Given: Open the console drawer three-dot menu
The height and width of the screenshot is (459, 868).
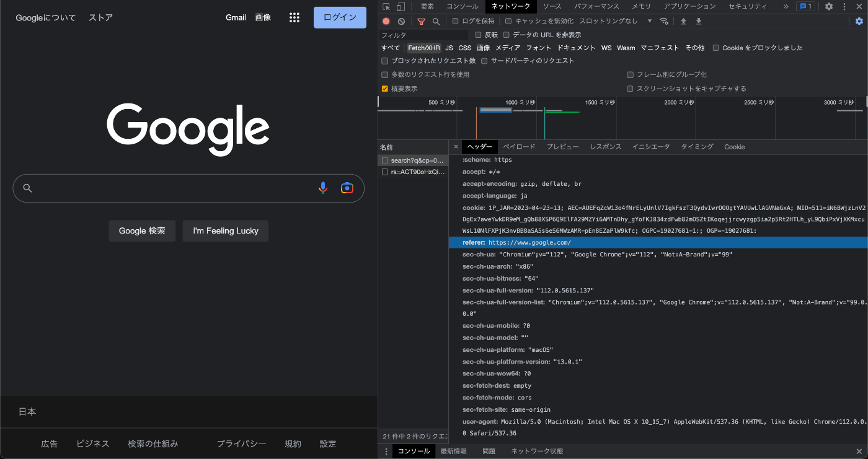Looking at the screenshot, I should (386, 452).
